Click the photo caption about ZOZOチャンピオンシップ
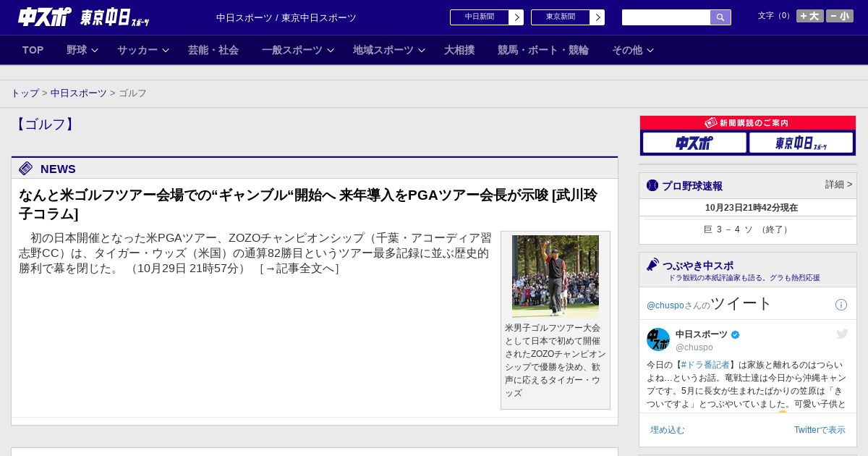 tap(556, 360)
